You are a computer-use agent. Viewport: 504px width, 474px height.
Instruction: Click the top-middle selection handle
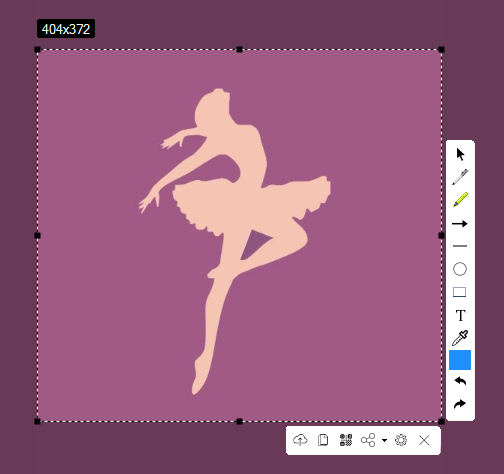239,50
